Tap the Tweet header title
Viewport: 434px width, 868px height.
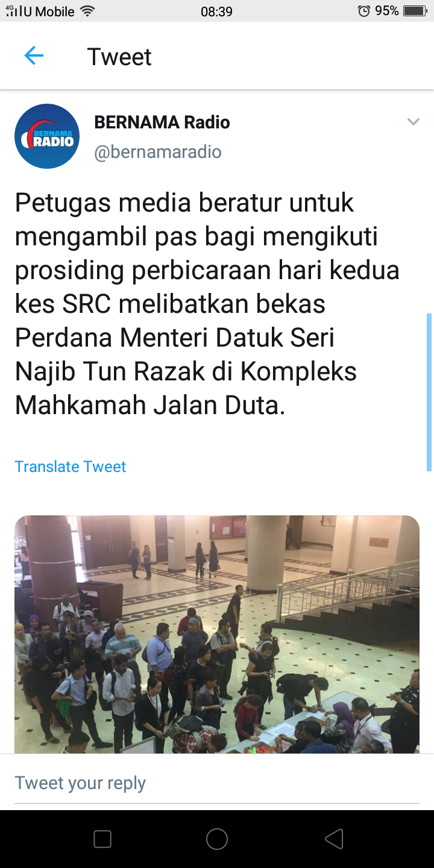pos(119,57)
